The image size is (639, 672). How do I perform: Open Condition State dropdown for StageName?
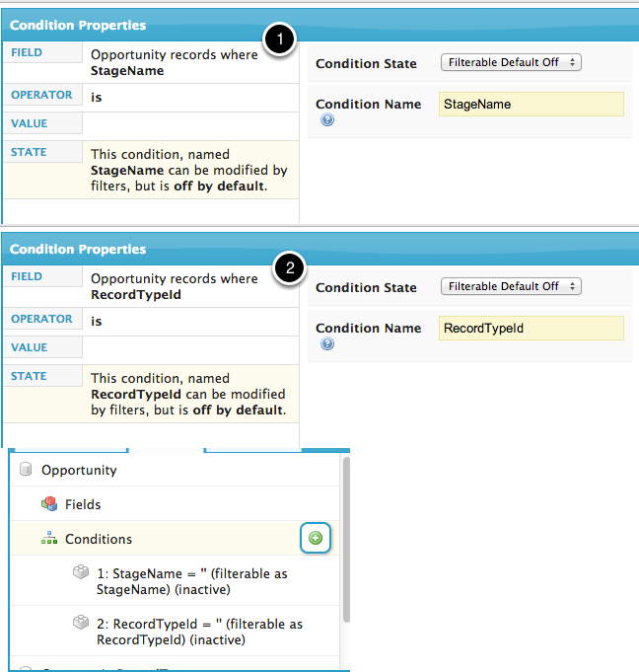pos(510,62)
